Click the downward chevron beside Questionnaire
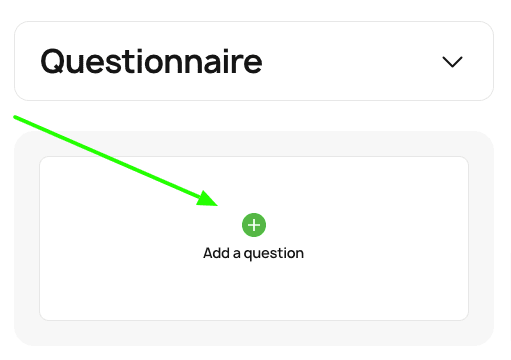Viewport: 511px width, 360px height. (452, 62)
